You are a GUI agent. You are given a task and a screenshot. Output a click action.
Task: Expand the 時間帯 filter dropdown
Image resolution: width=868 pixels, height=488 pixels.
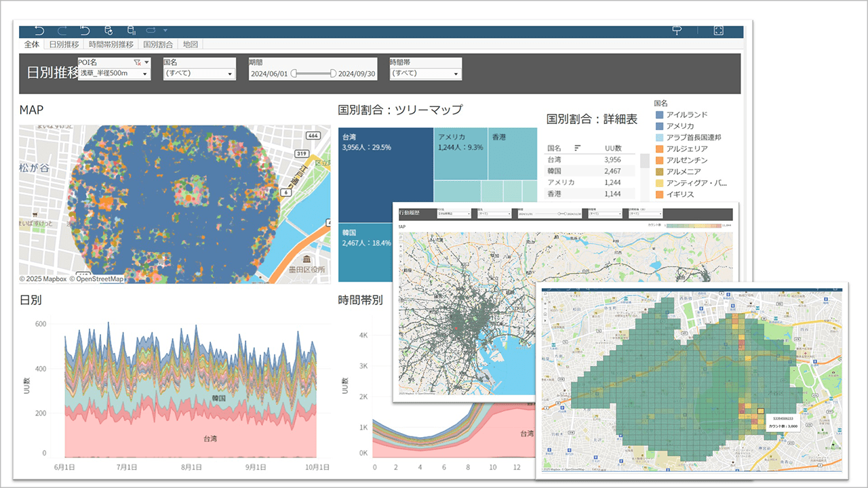(x=425, y=73)
